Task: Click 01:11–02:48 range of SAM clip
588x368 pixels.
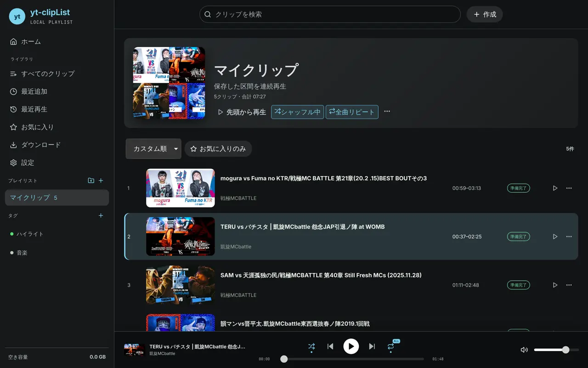Action: click(x=465, y=285)
